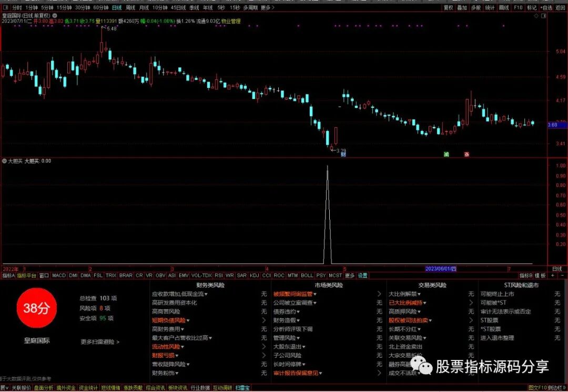Viewport: 568px width, 392px height.
Task: Open 更多扫雷避险 link
Action: [100, 342]
